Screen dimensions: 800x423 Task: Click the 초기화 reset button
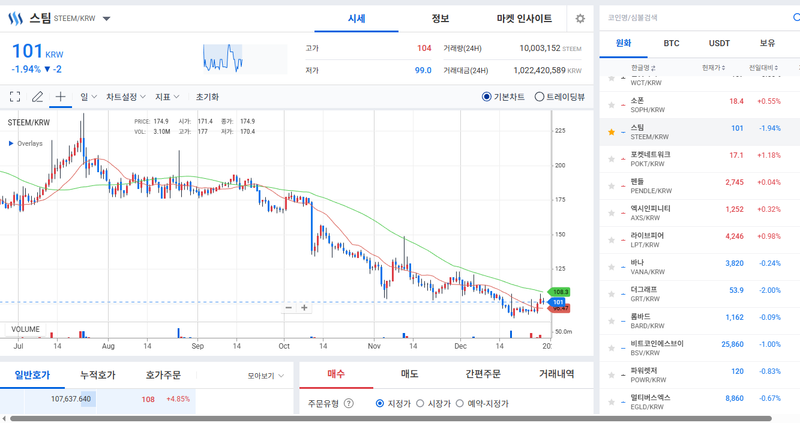[x=207, y=97]
